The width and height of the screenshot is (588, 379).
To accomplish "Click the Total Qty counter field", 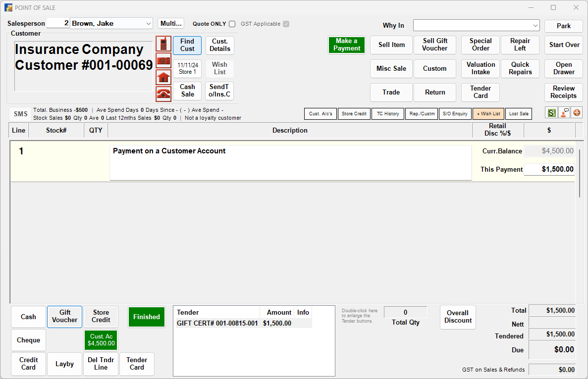I will click(x=405, y=312).
